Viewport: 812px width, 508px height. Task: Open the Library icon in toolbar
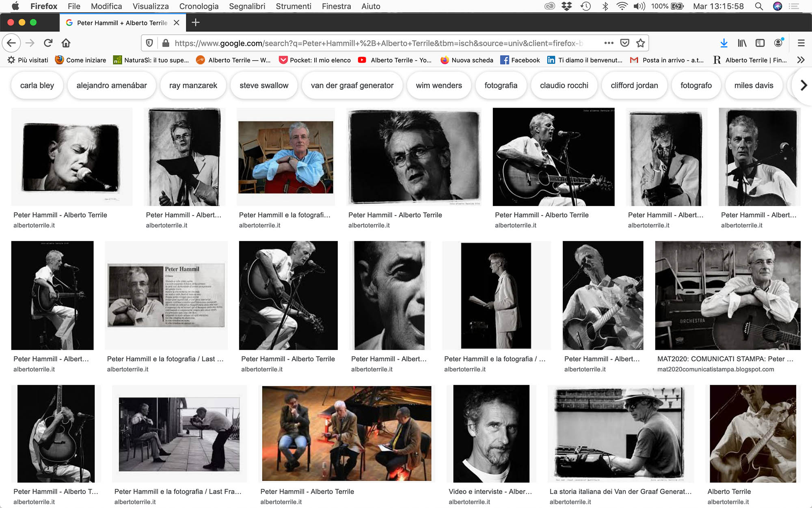(x=742, y=43)
